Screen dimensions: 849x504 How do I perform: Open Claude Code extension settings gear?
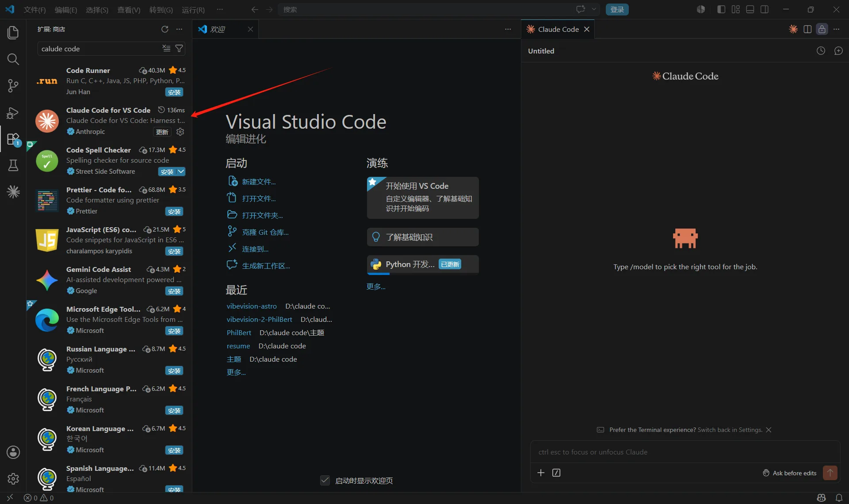point(180,132)
